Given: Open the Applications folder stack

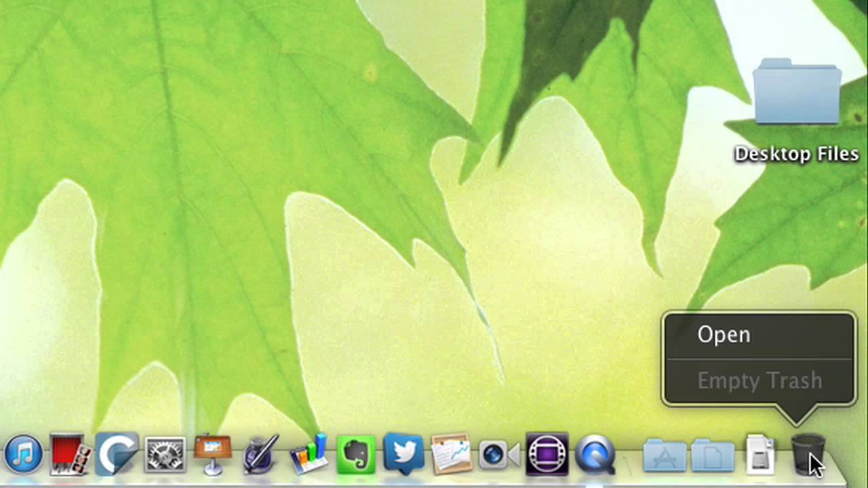Looking at the screenshot, I should tap(665, 455).
